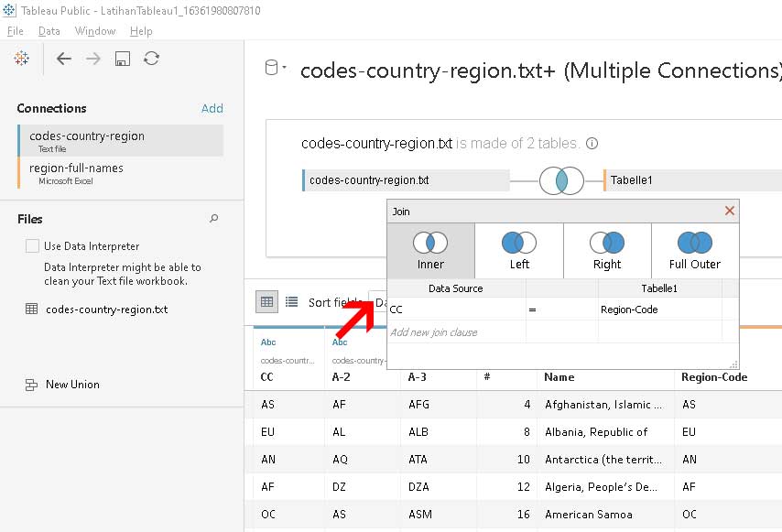The image size is (782, 532).
Task: Go forward with the right arrow icon
Action: (92, 59)
